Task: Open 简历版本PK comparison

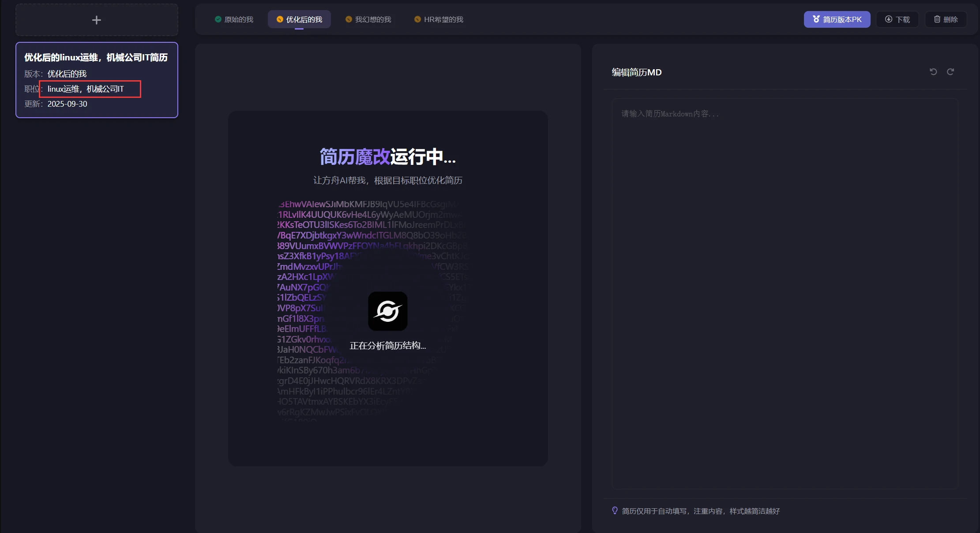Action: coord(837,19)
